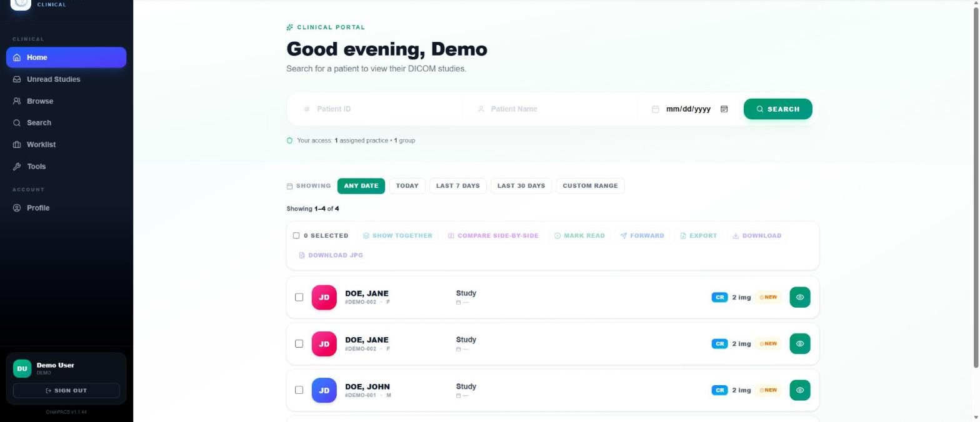The image size is (980, 422).
Task: Tick the checkbox on the first DOE, JANE row
Action: 299,297
